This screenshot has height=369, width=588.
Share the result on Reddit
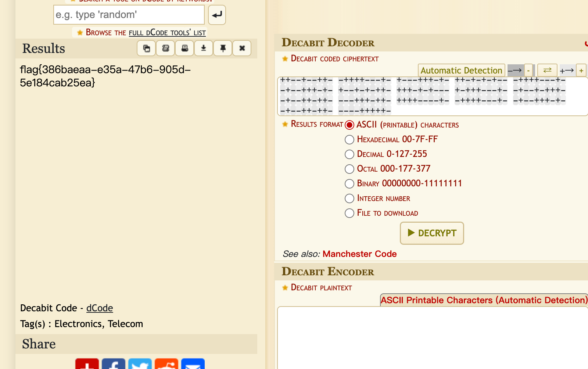click(x=166, y=364)
